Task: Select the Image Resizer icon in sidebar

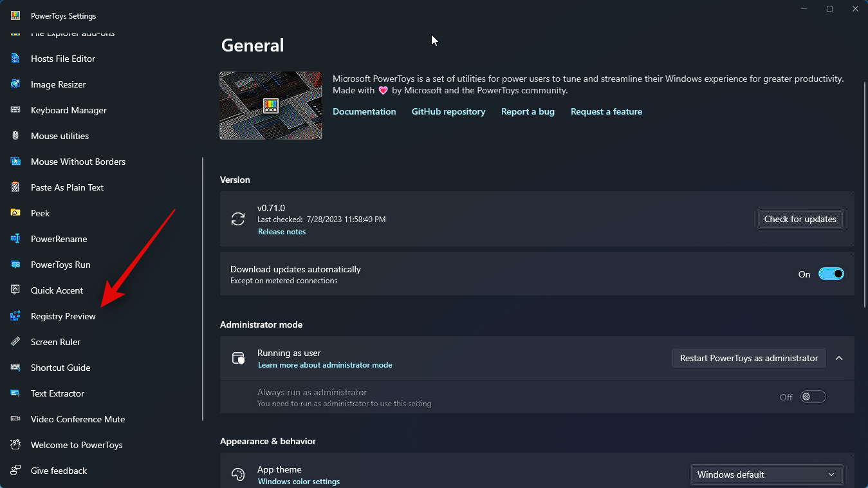Action: click(x=15, y=84)
